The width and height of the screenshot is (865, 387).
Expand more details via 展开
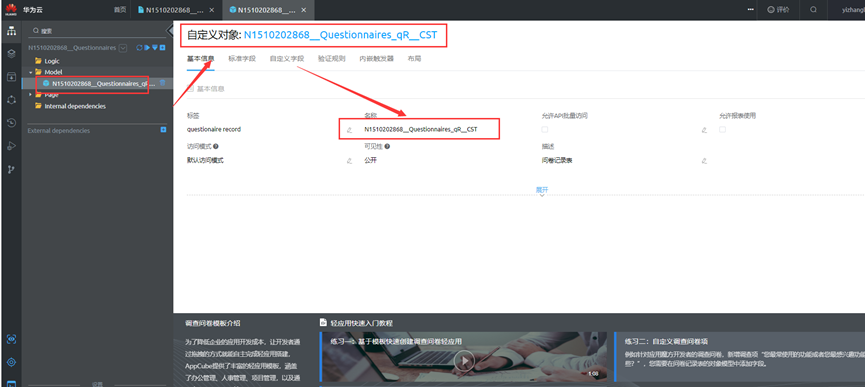(x=542, y=190)
